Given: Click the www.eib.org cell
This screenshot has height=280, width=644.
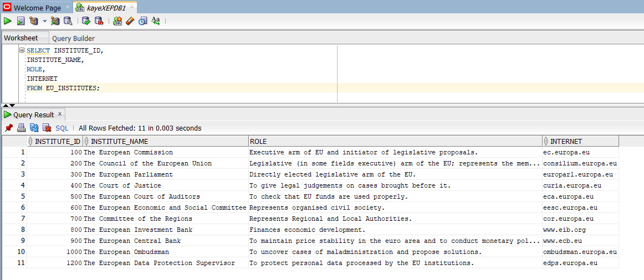Looking at the screenshot, I should [x=580, y=230].
